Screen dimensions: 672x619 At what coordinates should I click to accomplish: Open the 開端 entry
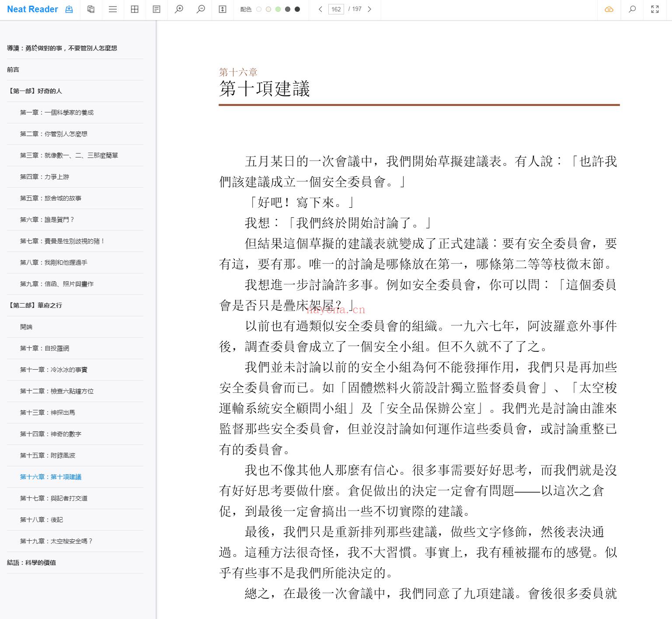[26, 327]
